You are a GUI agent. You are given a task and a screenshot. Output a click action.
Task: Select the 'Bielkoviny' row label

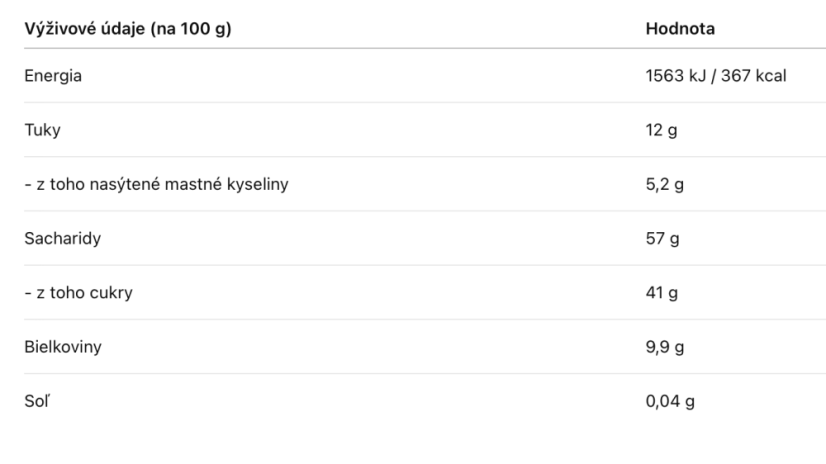63,347
